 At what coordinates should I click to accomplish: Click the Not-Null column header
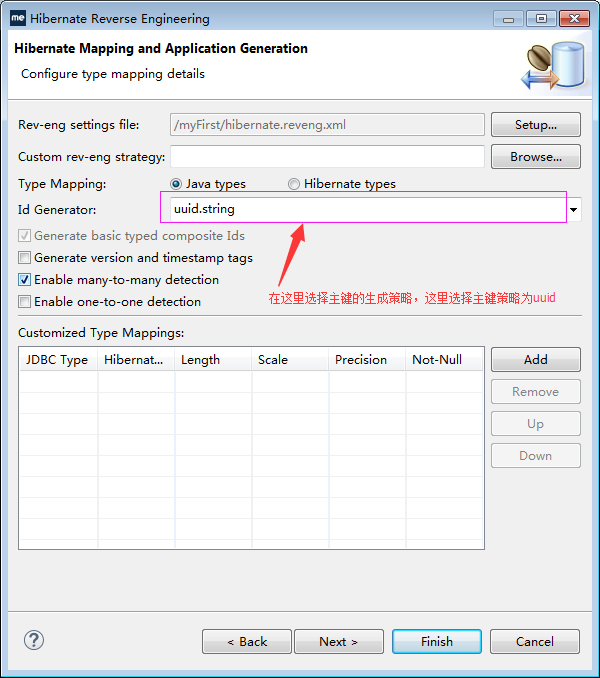click(x=444, y=359)
